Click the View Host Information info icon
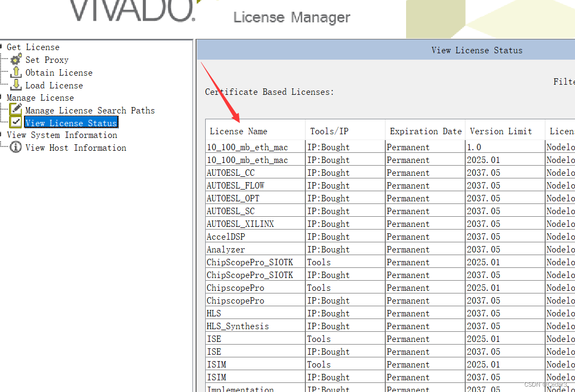The height and width of the screenshot is (392, 575). click(x=16, y=148)
